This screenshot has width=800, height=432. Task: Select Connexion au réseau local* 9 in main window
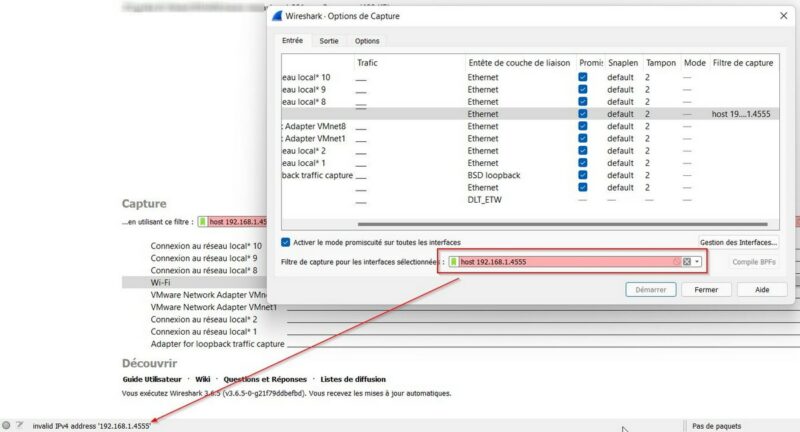tap(204, 258)
